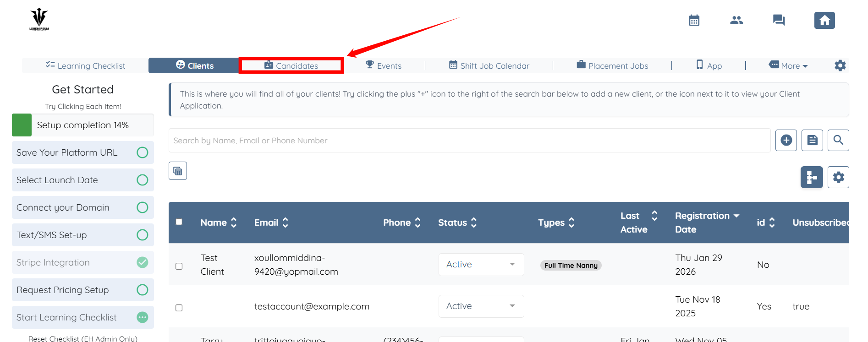Open Select Launch Date item
Viewport: 868px width, 342px height.
coord(83,180)
